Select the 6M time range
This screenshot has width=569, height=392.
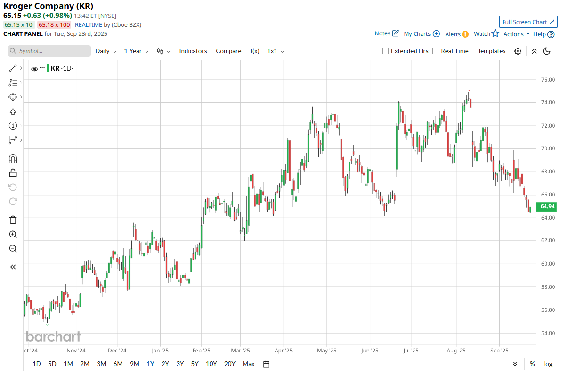point(118,364)
